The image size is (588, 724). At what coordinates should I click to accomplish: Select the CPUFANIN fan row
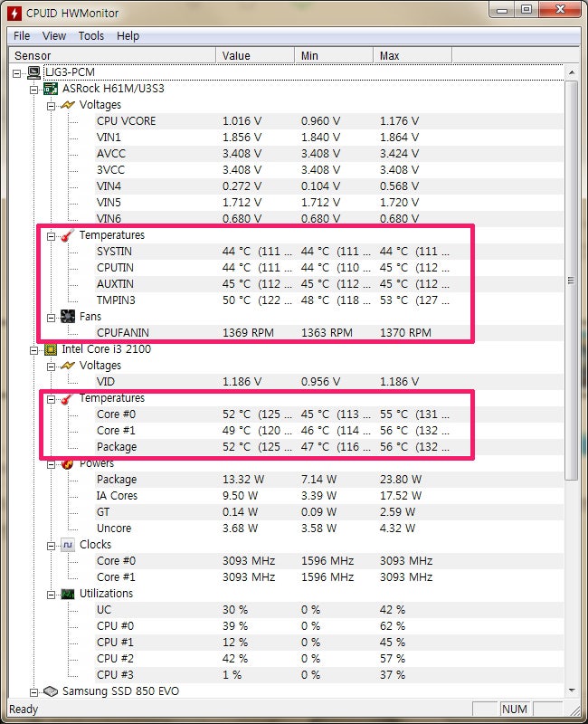click(x=329, y=332)
